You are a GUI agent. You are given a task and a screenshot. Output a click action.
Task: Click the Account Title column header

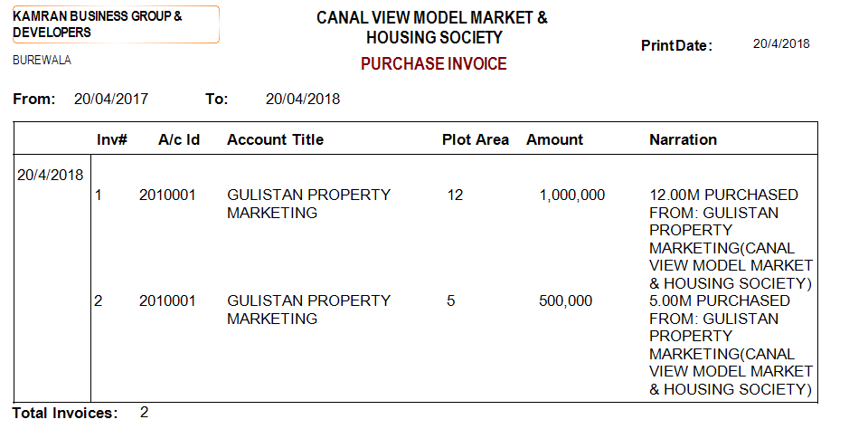275,140
